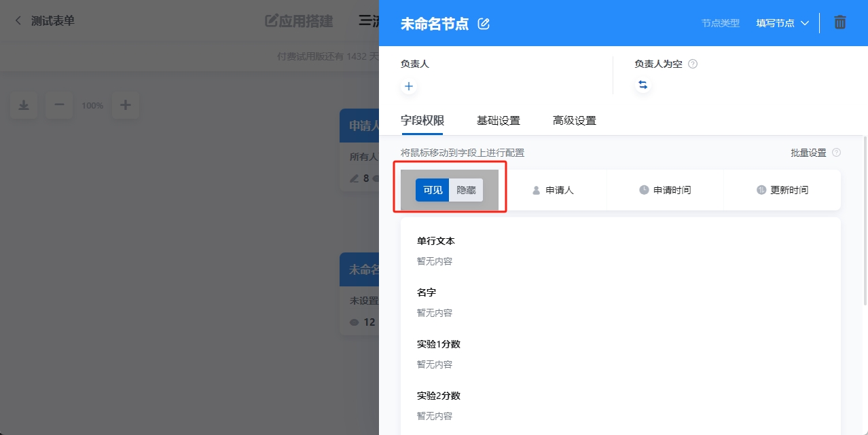Screen dimensions: 868x435
Task: Click the pencil icon to rename 未命名节点
Action: (x=484, y=22)
